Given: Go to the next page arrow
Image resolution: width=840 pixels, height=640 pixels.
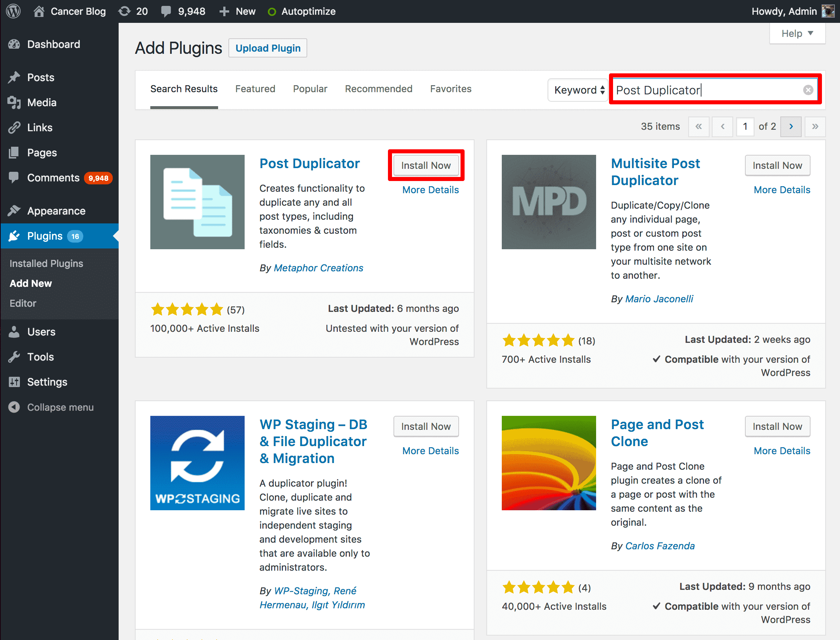Looking at the screenshot, I should [791, 126].
